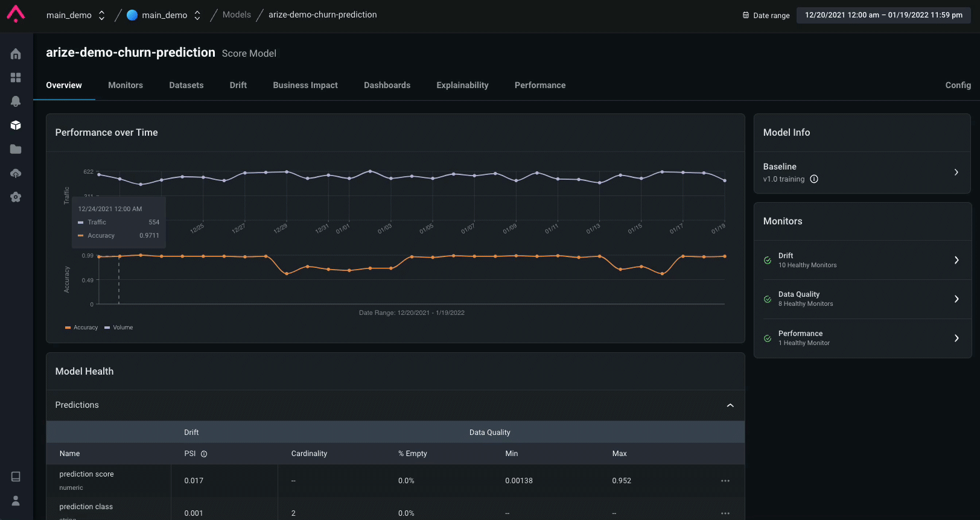Open the dashboards grid icon in sidebar
Screen dimensions: 980x520
16,78
